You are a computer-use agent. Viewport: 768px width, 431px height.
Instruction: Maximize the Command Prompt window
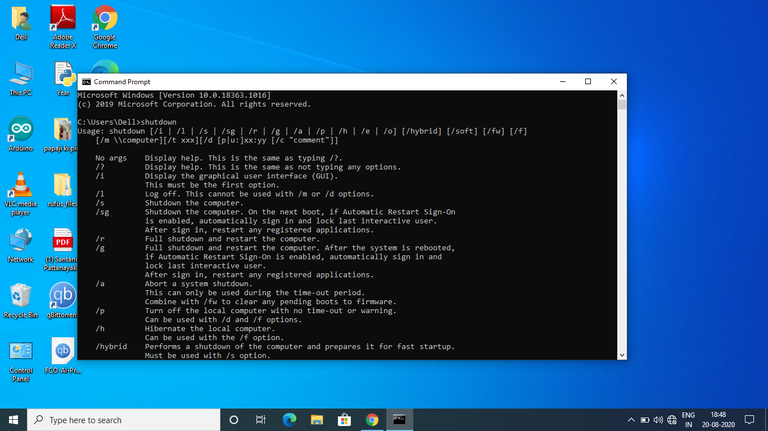click(588, 82)
